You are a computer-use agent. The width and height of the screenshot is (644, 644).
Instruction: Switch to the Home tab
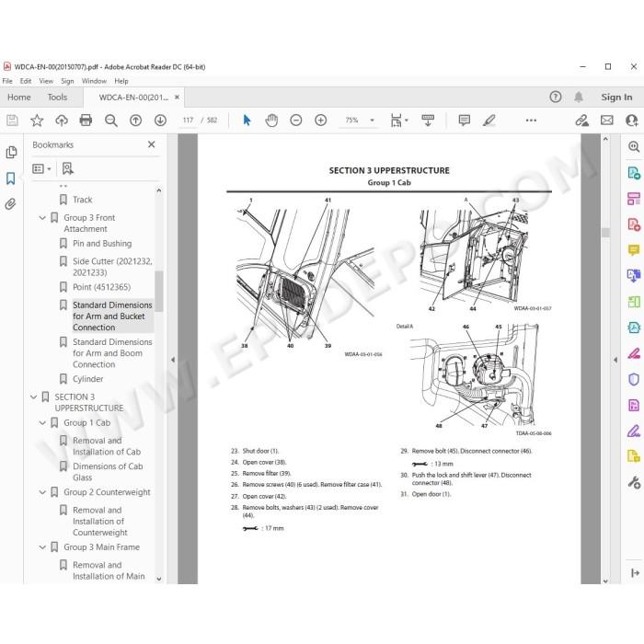pos(19,98)
